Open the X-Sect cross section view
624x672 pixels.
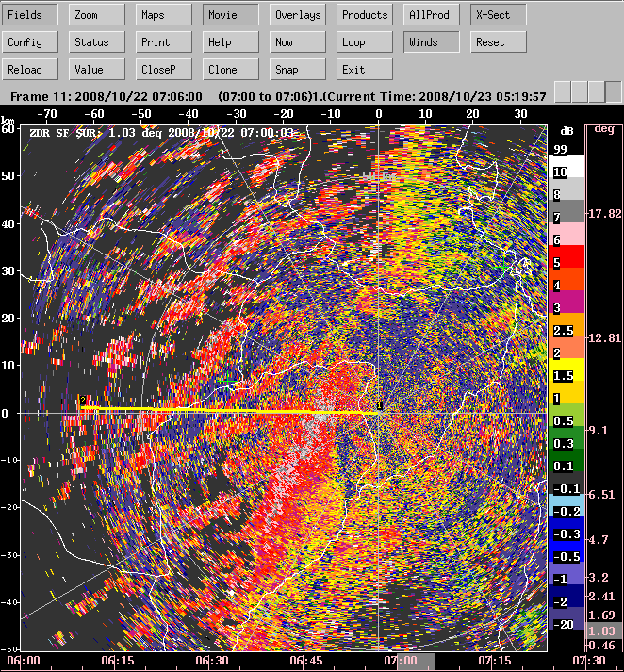coord(498,15)
